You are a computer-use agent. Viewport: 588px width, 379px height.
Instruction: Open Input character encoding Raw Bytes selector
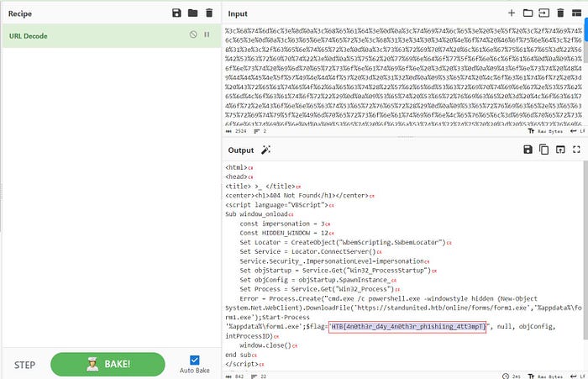pyautogui.click(x=545, y=131)
